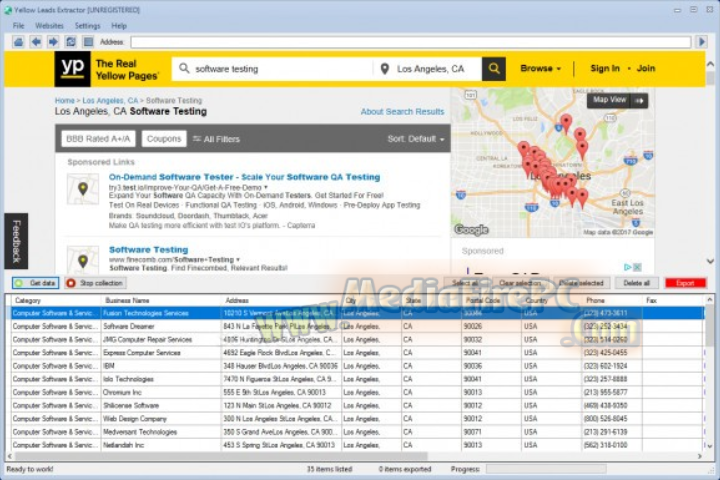This screenshot has height=480, width=720.
Task: Select the Software Dreamer row
Action: tap(357, 327)
